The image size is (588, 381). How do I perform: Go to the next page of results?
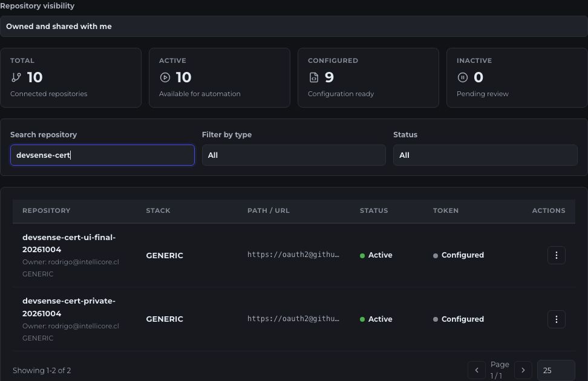[523, 370]
